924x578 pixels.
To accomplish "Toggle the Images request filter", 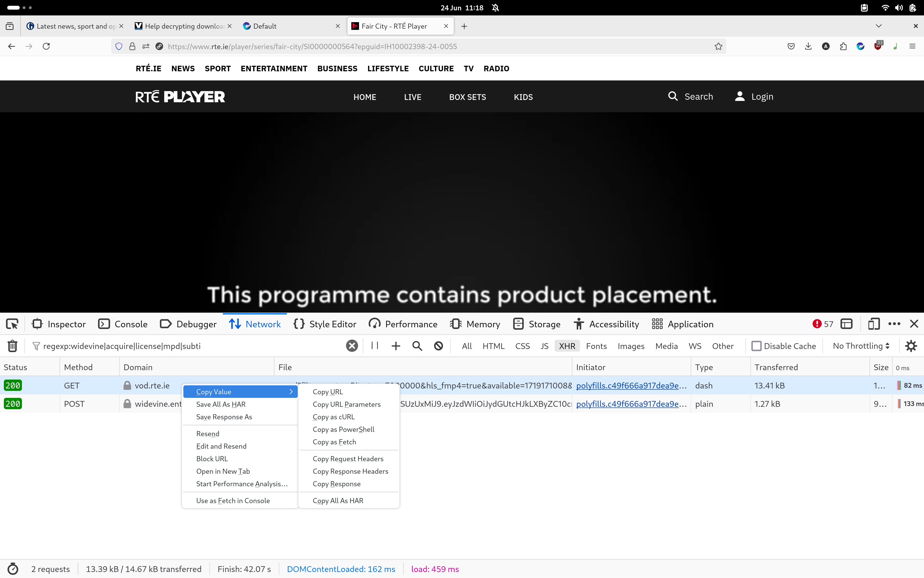I will click(x=631, y=346).
